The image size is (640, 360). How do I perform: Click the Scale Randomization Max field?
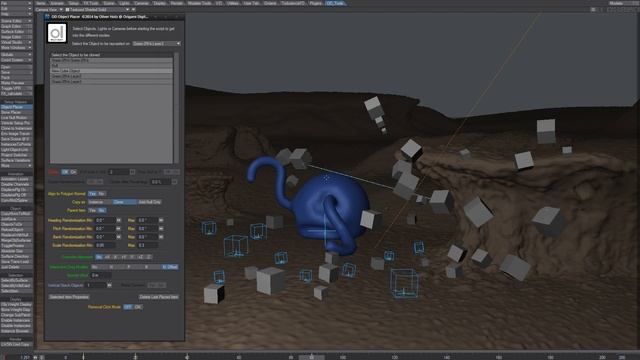[147, 245]
